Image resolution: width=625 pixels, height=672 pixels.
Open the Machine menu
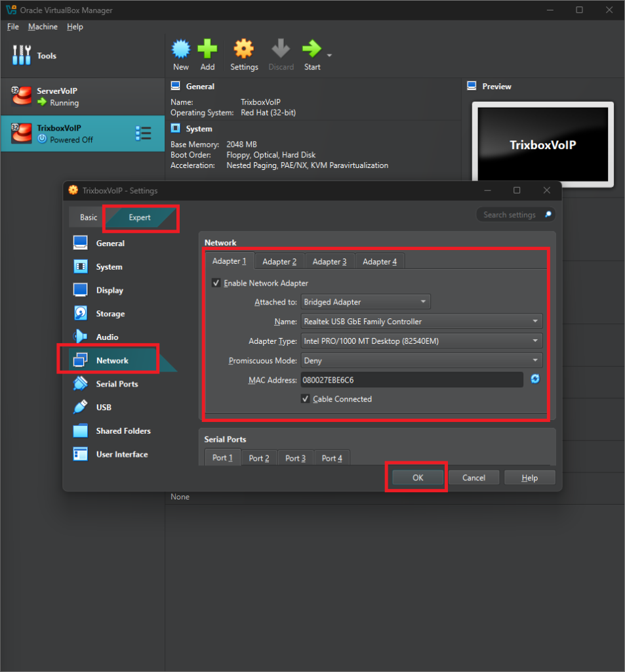click(43, 26)
